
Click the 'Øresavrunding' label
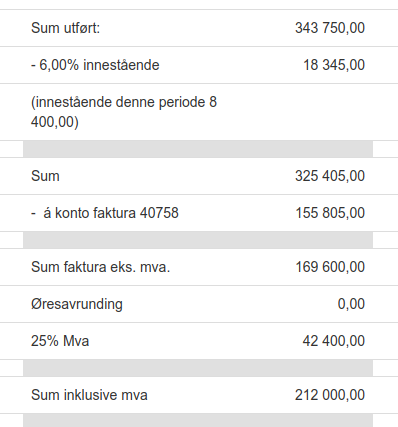(x=77, y=304)
